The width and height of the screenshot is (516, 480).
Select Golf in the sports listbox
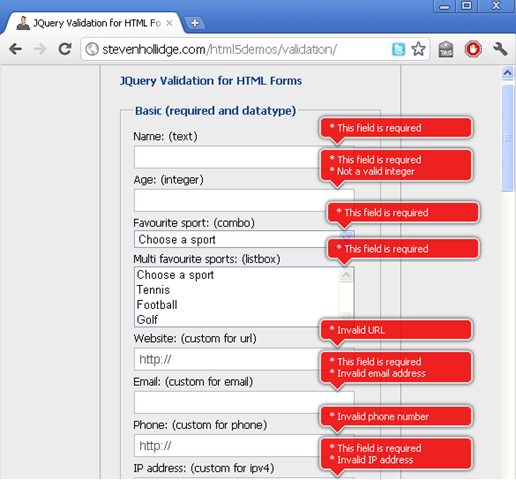click(x=147, y=320)
